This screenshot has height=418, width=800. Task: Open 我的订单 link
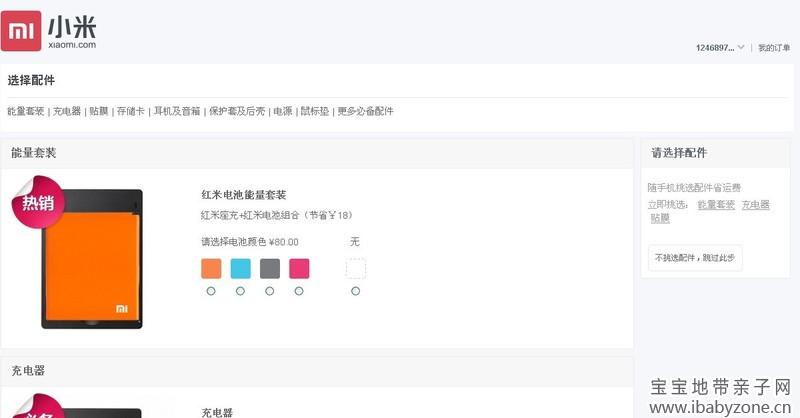tap(773, 47)
